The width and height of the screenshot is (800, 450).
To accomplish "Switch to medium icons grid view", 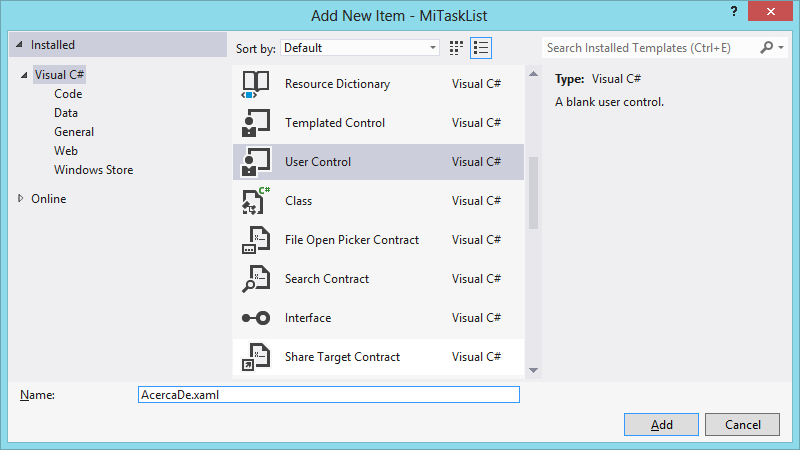I will (x=456, y=48).
